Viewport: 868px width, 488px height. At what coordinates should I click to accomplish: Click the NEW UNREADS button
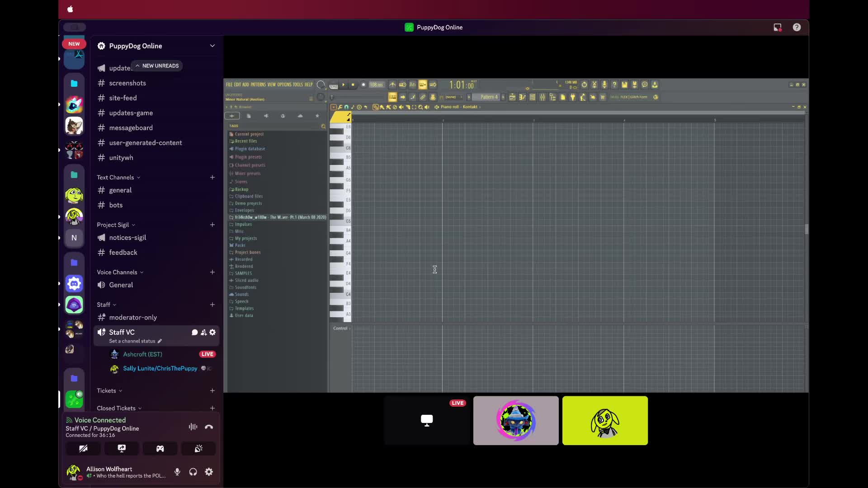click(157, 66)
